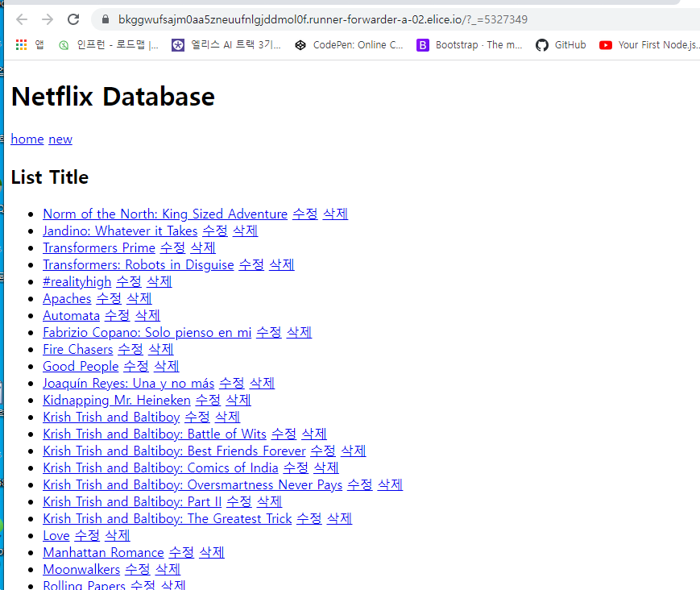Image resolution: width=700 pixels, height=590 pixels.
Task: Open the Your First Node.js YouTube bookmark
Action: click(x=649, y=44)
